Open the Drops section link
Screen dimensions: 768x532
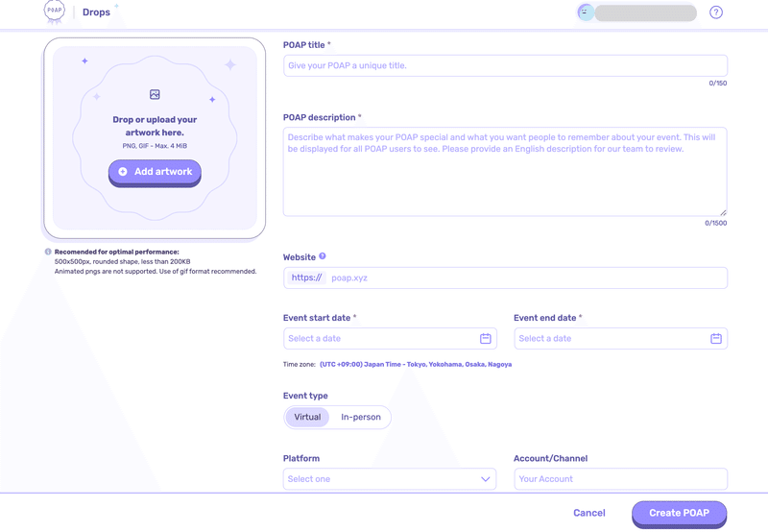click(96, 12)
